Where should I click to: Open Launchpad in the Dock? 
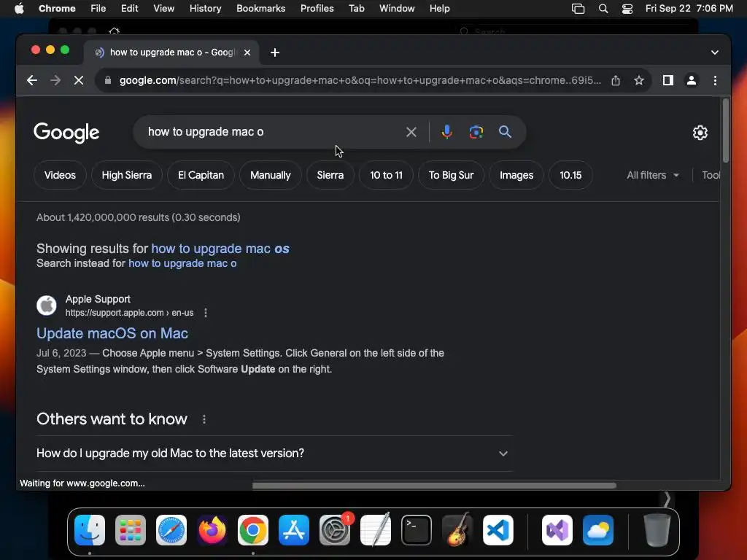tap(131, 530)
